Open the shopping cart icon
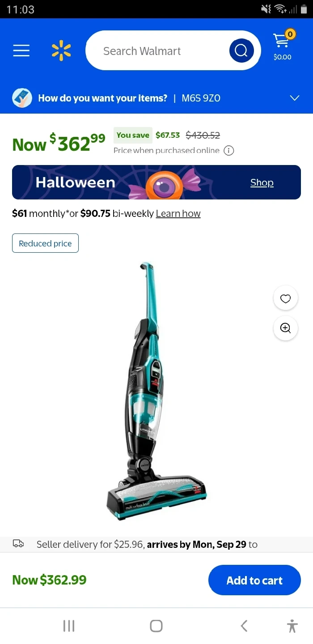 [x=283, y=45]
